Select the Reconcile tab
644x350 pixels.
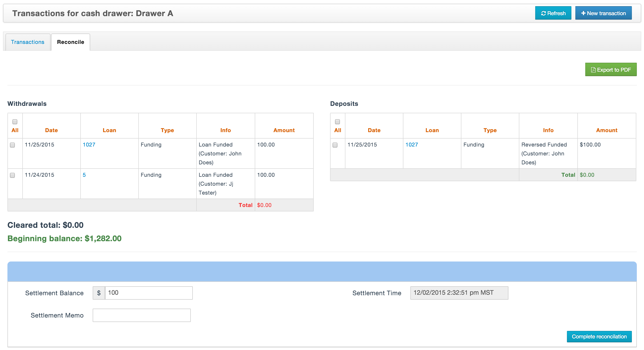(71, 42)
